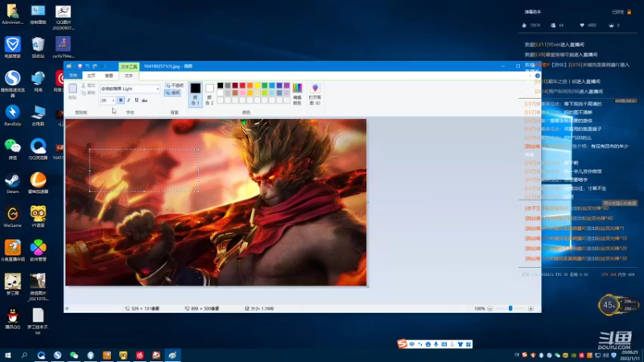
Task: Click Undo arrow in Paint title bar
Action: coord(88,66)
